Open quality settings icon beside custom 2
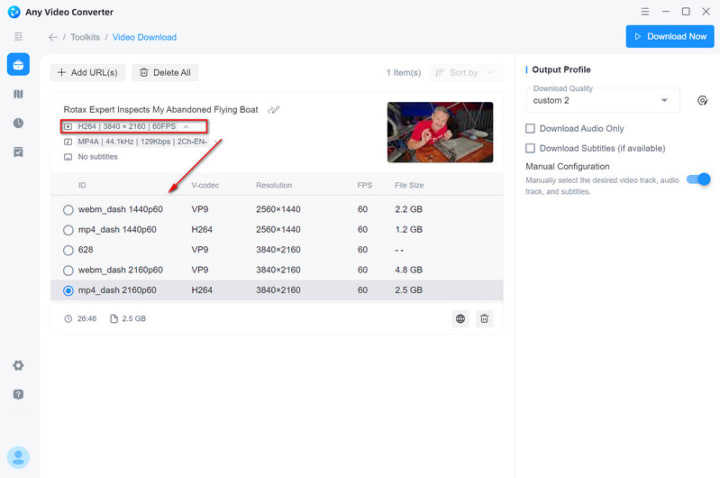 [x=702, y=100]
